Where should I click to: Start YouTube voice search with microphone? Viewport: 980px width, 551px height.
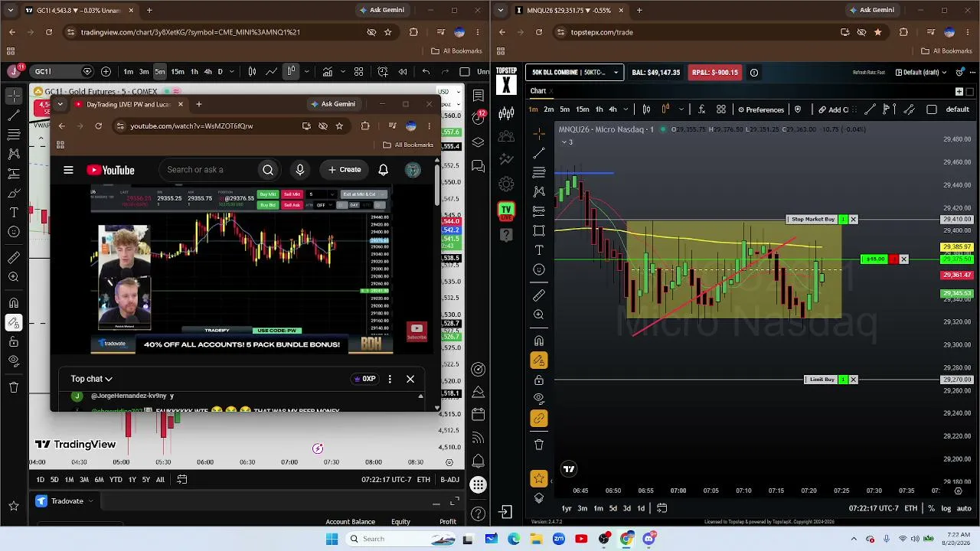300,170
